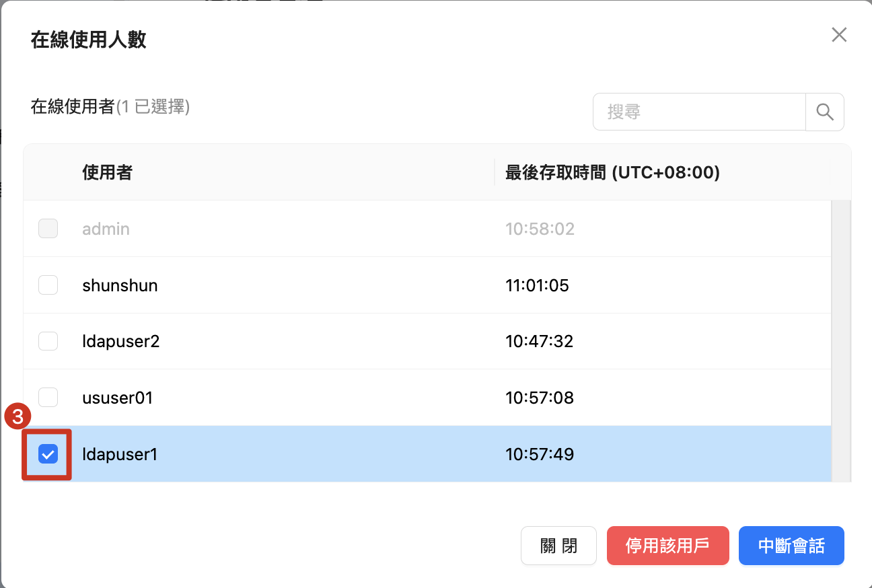Viewport: 872px width, 588px height.
Task: Click the blue 中斷會話 button
Action: [x=791, y=546]
